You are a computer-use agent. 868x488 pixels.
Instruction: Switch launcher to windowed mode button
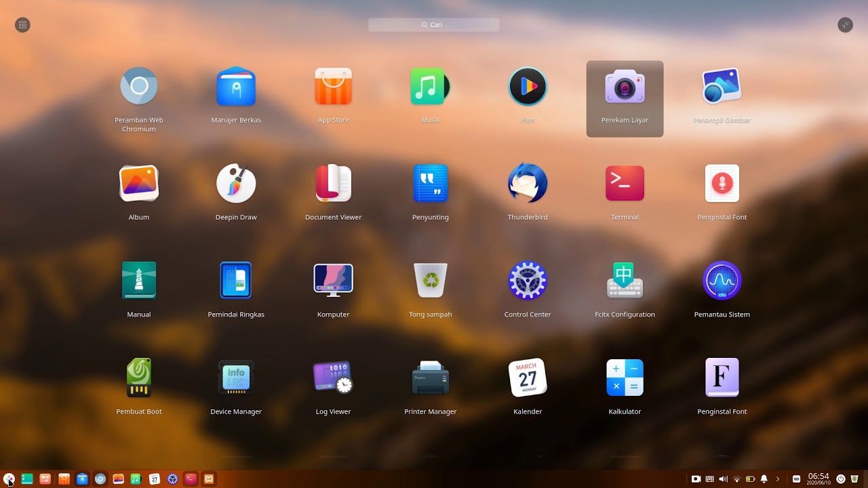coord(845,25)
